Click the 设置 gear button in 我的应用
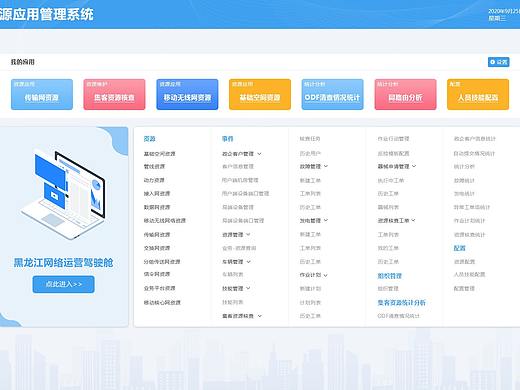Viewport: 520px width, 390px height. (498, 62)
